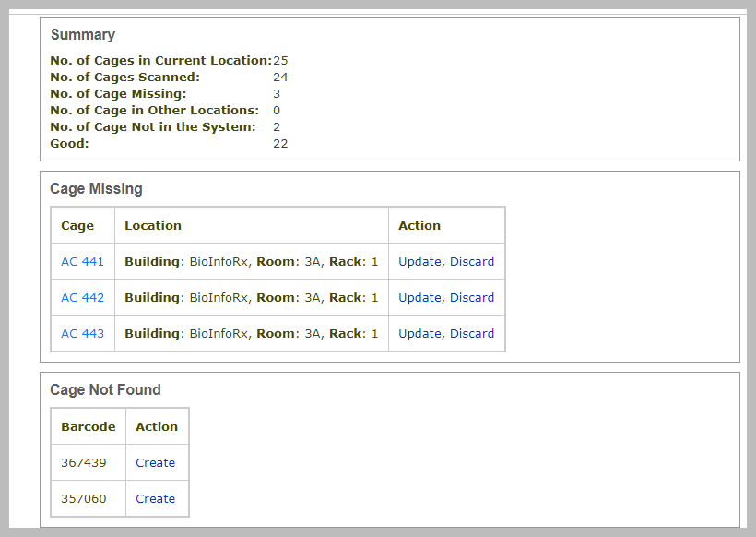The height and width of the screenshot is (537, 756).
Task: Create cage for barcode 367439
Action: (x=155, y=462)
